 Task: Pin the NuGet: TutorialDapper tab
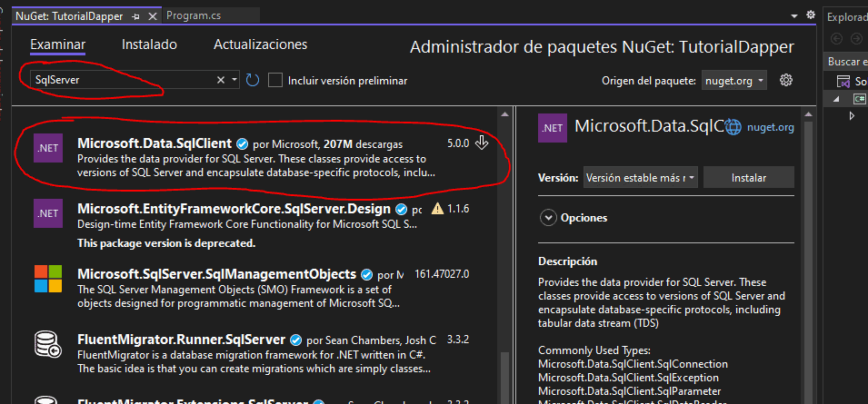point(135,16)
